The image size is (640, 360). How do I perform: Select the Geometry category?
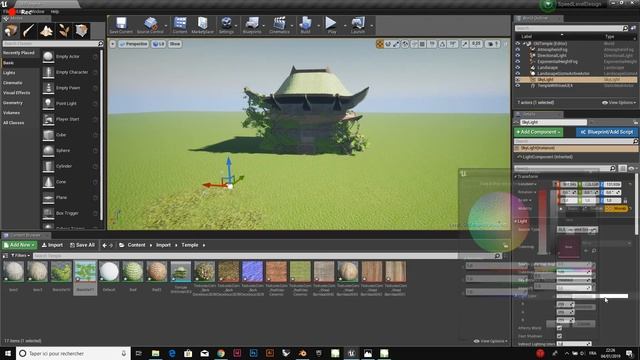pos(13,103)
